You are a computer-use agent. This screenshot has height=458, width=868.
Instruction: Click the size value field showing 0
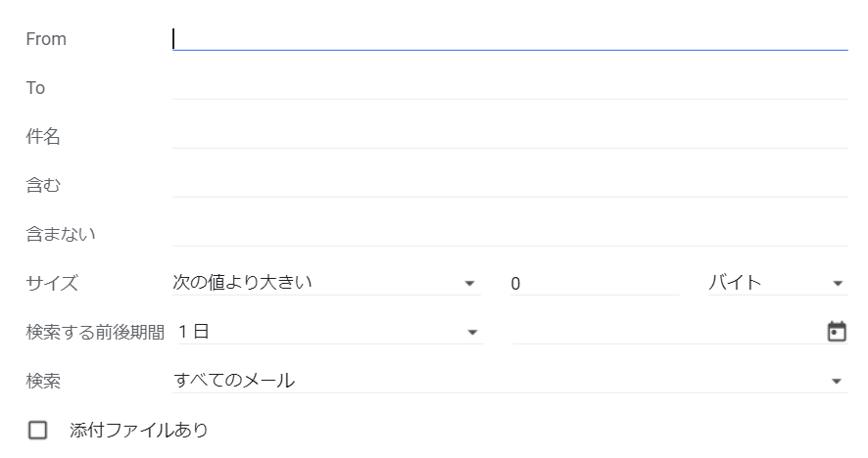593,284
